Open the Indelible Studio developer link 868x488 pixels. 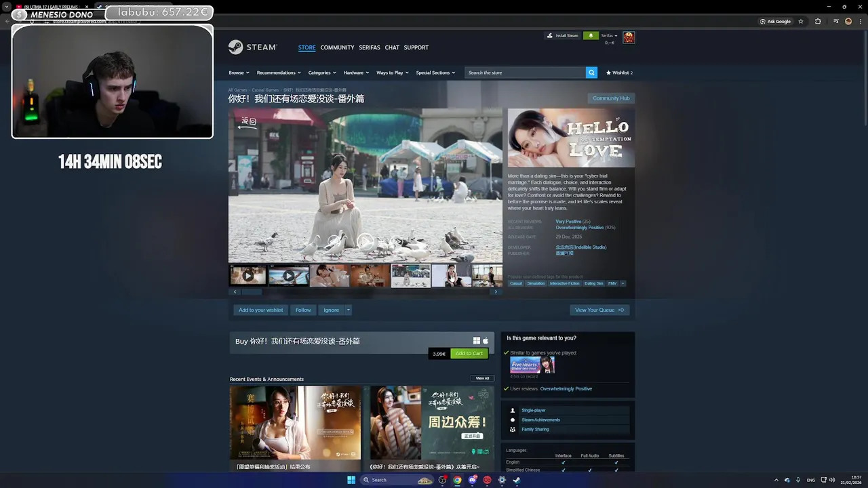coord(581,247)
